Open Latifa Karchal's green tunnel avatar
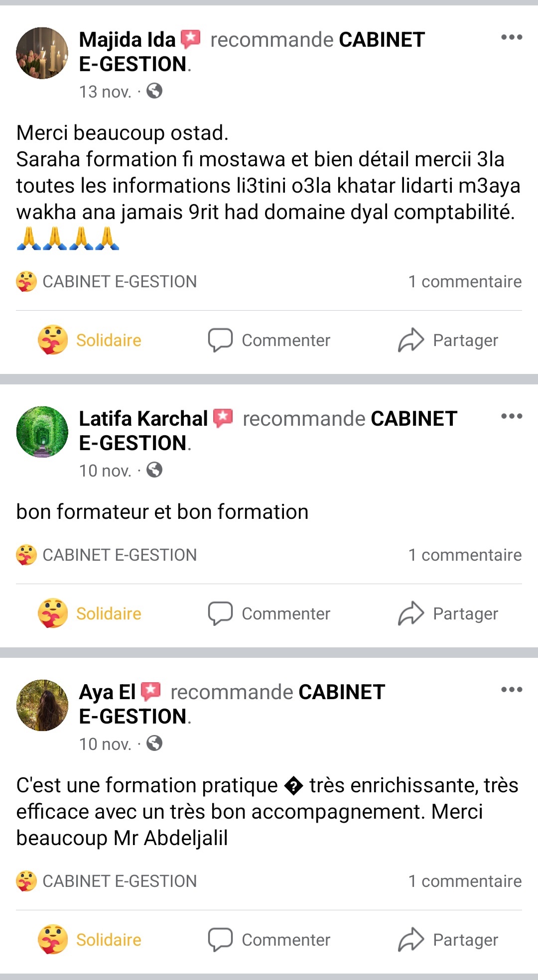The width and height of the screenshot is (538, 980). click(42, 432)
